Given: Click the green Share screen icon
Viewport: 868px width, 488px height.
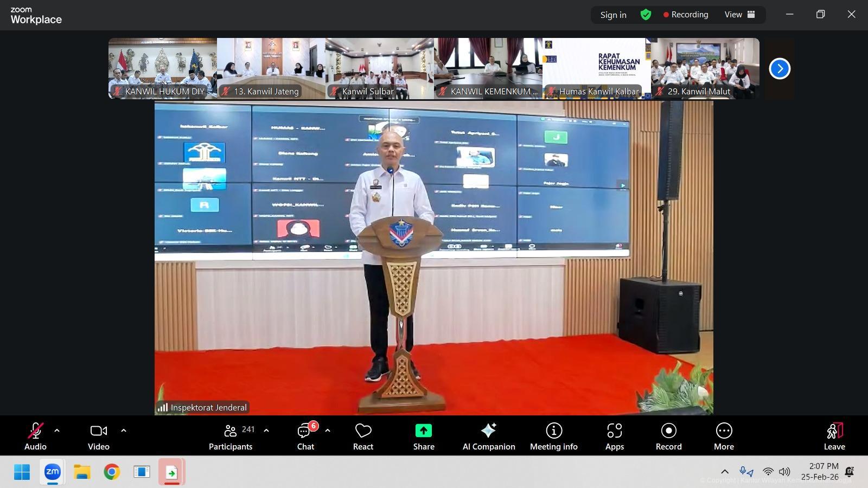Looking at the screenshot, I should [423, 431].
